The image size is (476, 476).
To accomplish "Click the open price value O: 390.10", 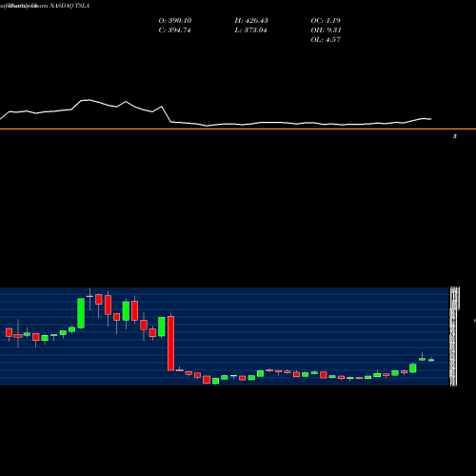I will pos(175,21).
